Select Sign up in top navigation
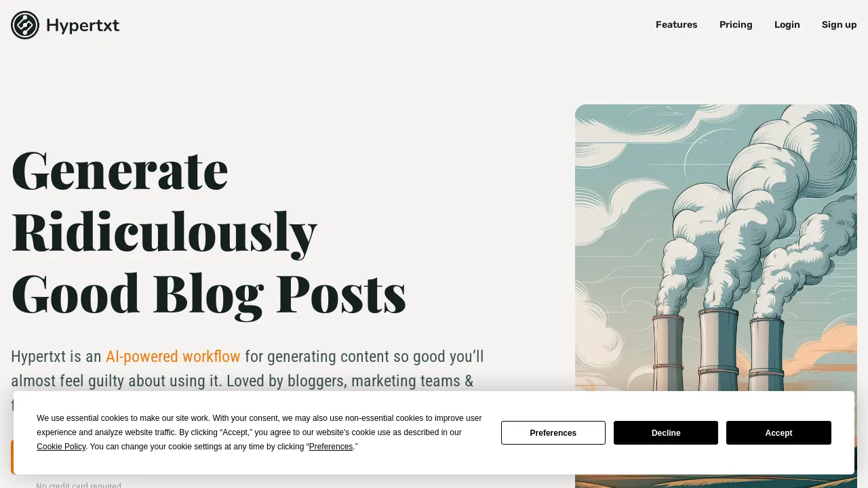This screenshot has height=488, width=868. tap(839, 24)
